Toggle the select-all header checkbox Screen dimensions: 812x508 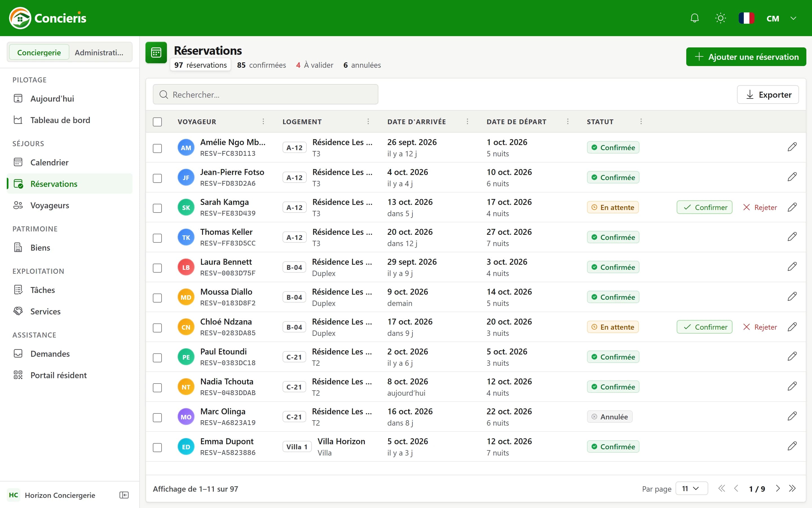click(157, 122)
